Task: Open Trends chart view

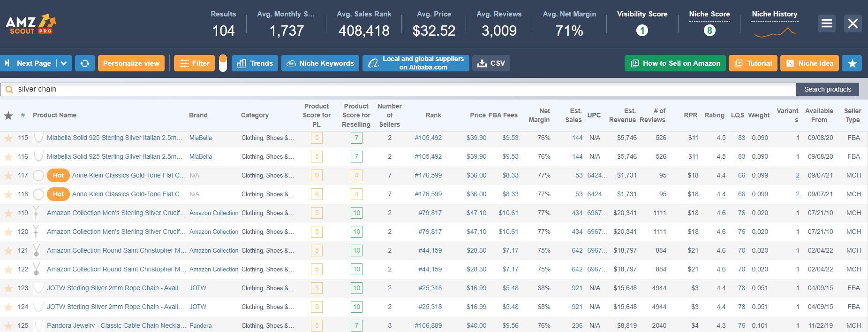Action: coord(255,63)
